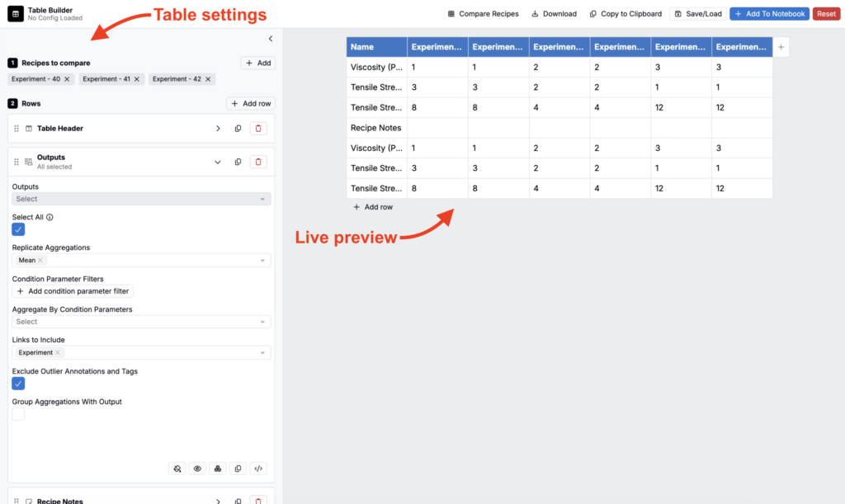Collapse the table settings side panel
Image resolution: width=845 pixels, height=504 pixels.
271,39
